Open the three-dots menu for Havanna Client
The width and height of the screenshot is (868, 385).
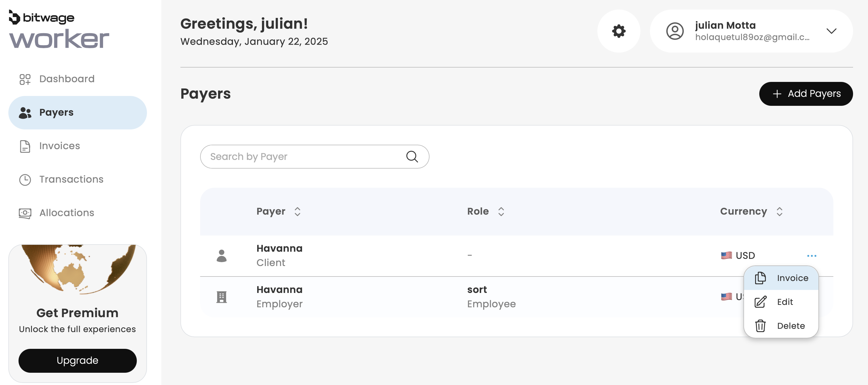(x=811, y=256)
